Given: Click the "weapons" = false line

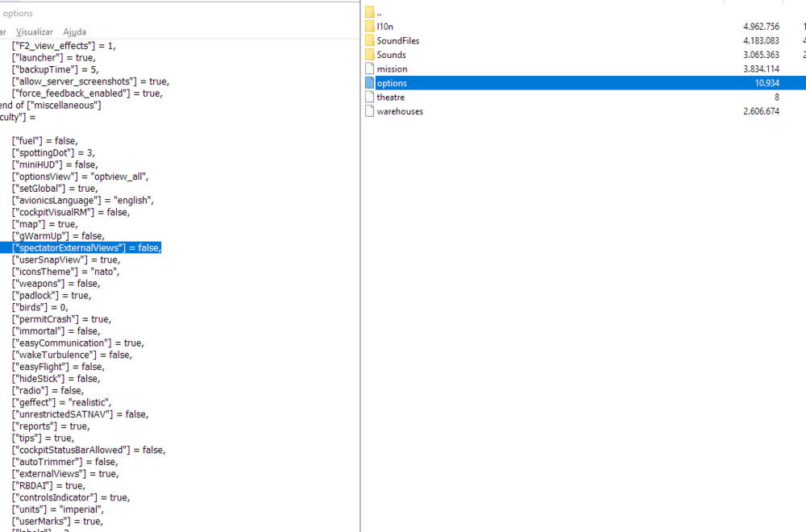Looking at the screenshot, I should point(56,283).
